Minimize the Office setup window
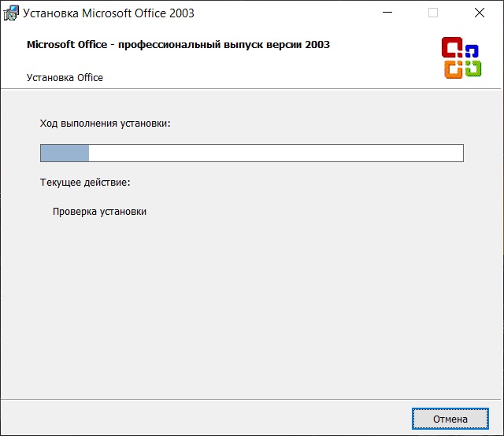The height and width of the screenshot is (436, 504). (387, 13)
